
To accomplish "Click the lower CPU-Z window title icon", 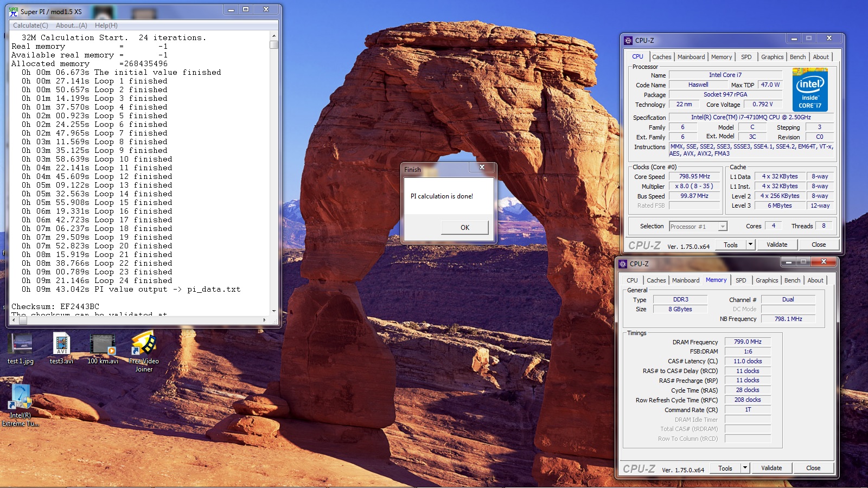I will (x=623, y=264).
